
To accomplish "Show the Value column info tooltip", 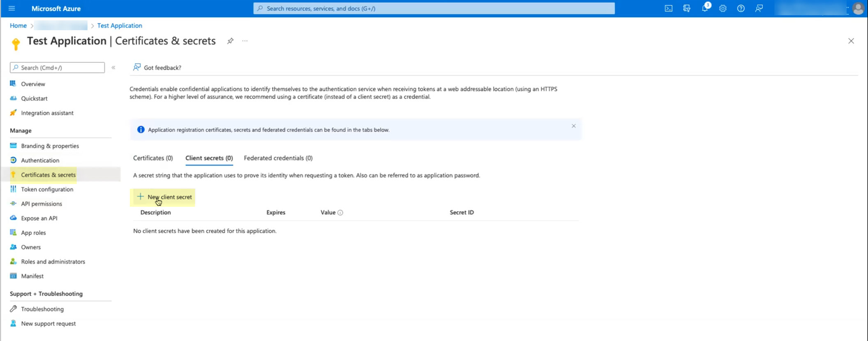I will coord(340,213).
